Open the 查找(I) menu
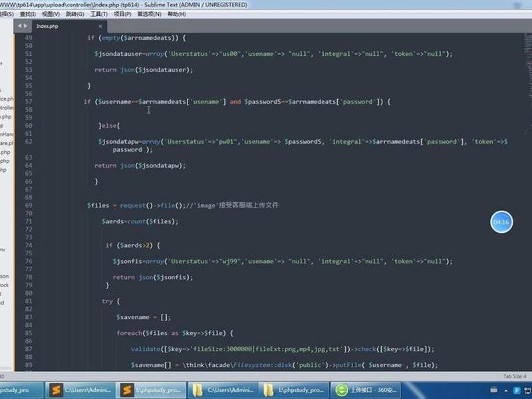Viewport: 532px width, 399px height. (28, 14)
